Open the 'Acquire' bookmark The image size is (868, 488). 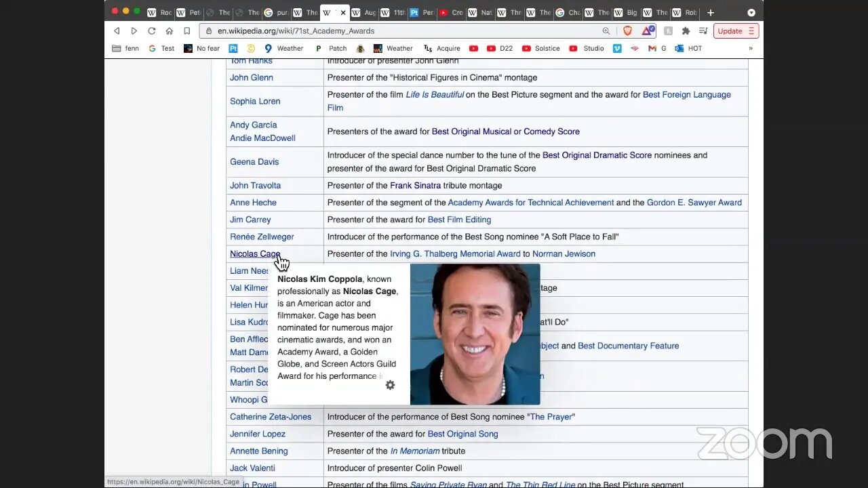[x=441, y=48]
